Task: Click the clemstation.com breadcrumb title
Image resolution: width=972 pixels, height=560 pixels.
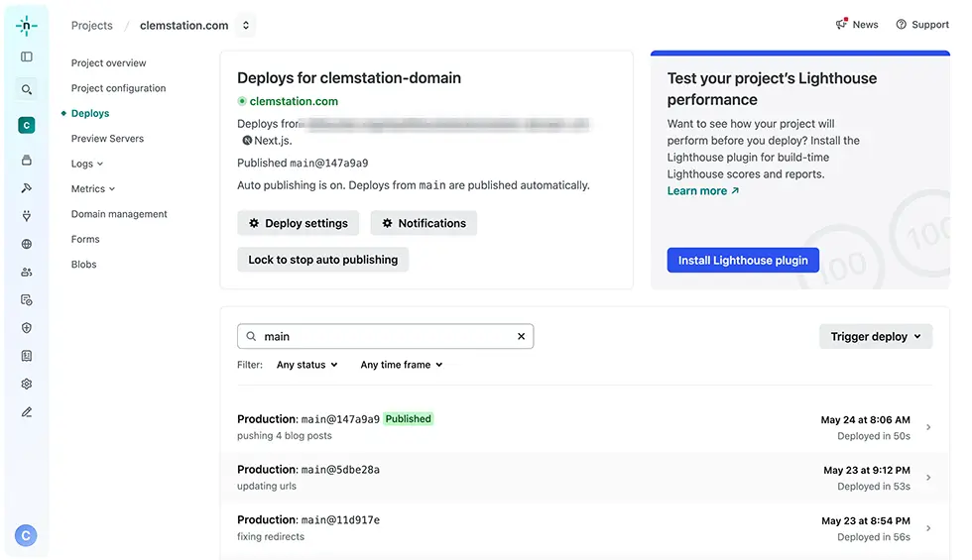Action: pos(184,26)
